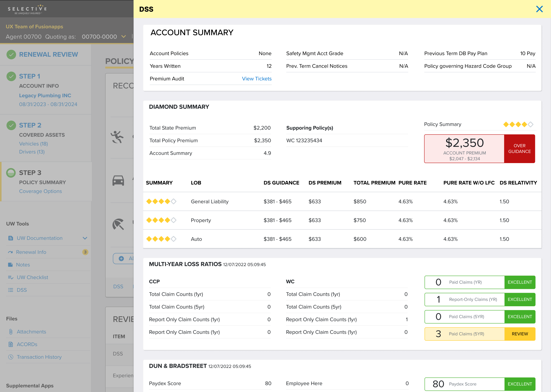Click the WC 123235434 supporting policy
Image resolution: width=551 pixels, height=392 pixels.
(304, 141)
